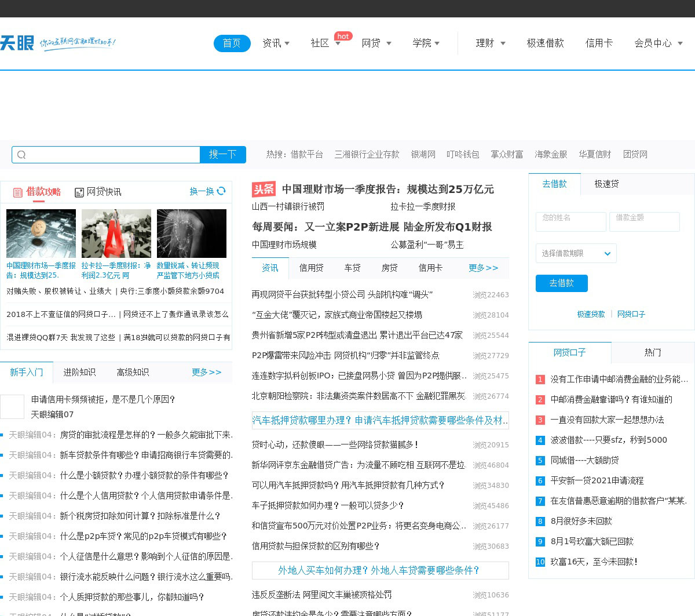This screenshot has width=695, height=616.
Task: Click the refresh icon beside 换一换
Action: 221,191
